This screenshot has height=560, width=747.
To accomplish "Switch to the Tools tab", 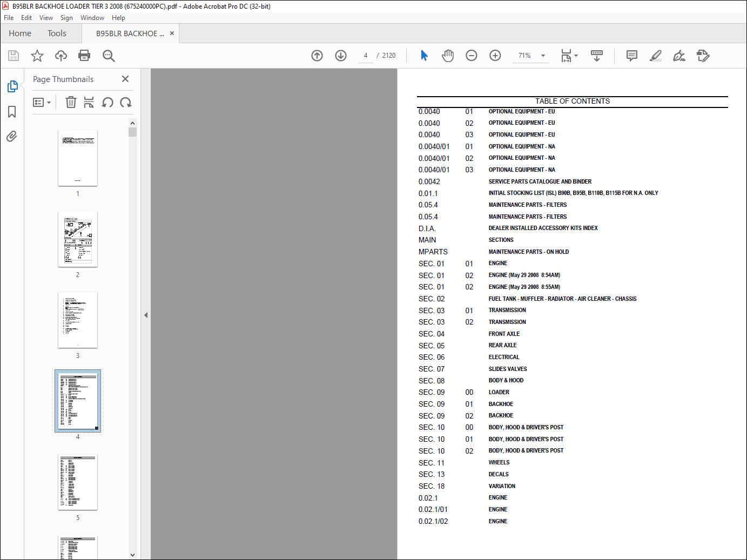I will 57,33.
